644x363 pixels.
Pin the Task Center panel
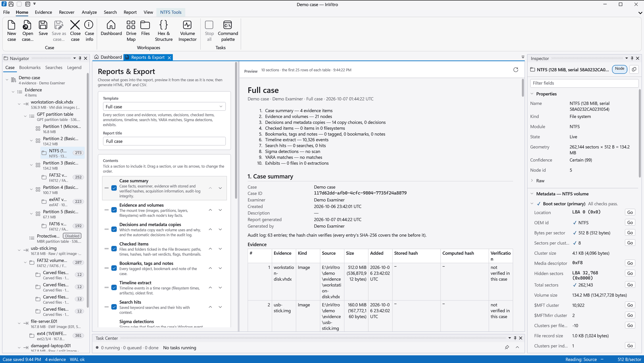pyautogui.click(x=515, y=338)
